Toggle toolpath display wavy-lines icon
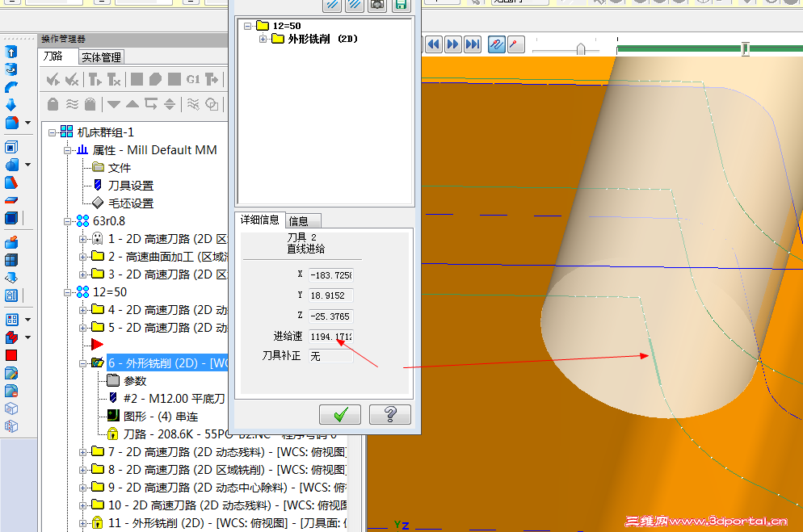The height and width of the screenshot is (532, 803). click(72, 104)
